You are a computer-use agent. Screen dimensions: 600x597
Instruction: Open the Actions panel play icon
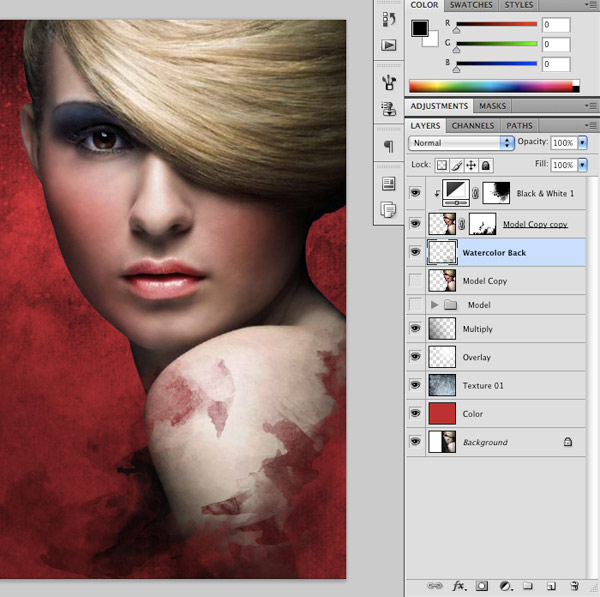[389, 45]
